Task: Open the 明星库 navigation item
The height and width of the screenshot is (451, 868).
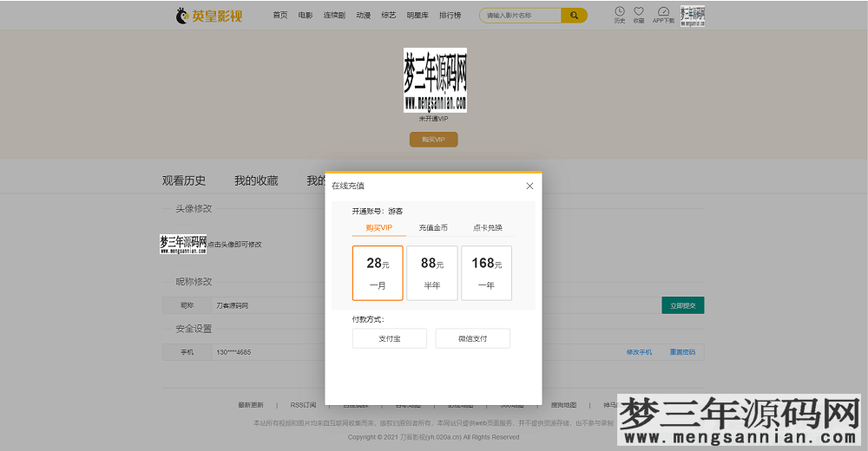Action: coord(418,16)
